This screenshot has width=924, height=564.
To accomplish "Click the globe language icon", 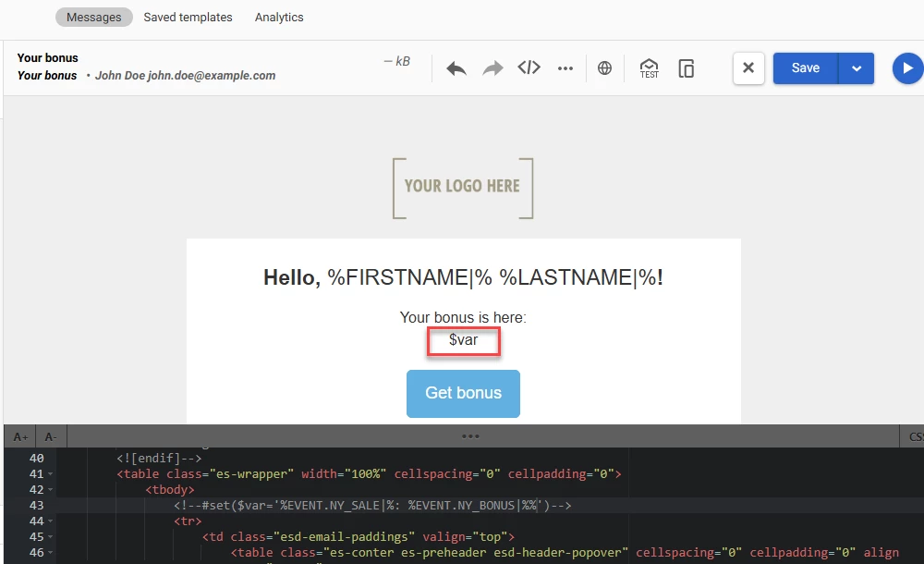I will point(604,68).
